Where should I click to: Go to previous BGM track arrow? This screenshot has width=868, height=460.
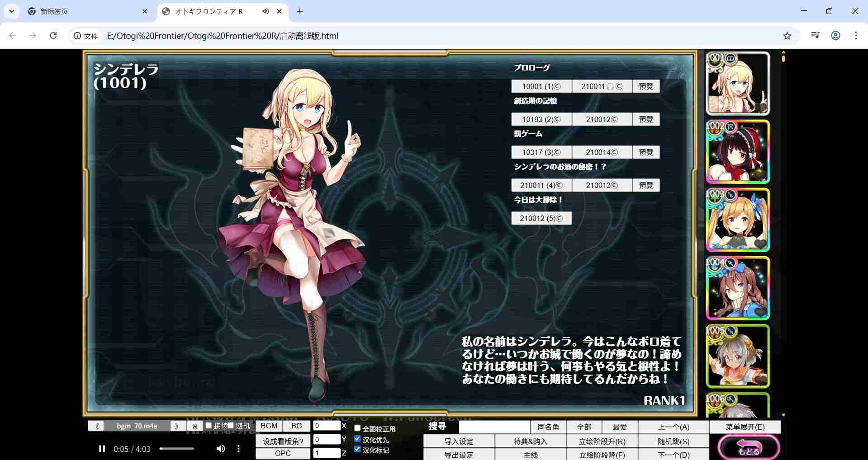tap(96, 426)
